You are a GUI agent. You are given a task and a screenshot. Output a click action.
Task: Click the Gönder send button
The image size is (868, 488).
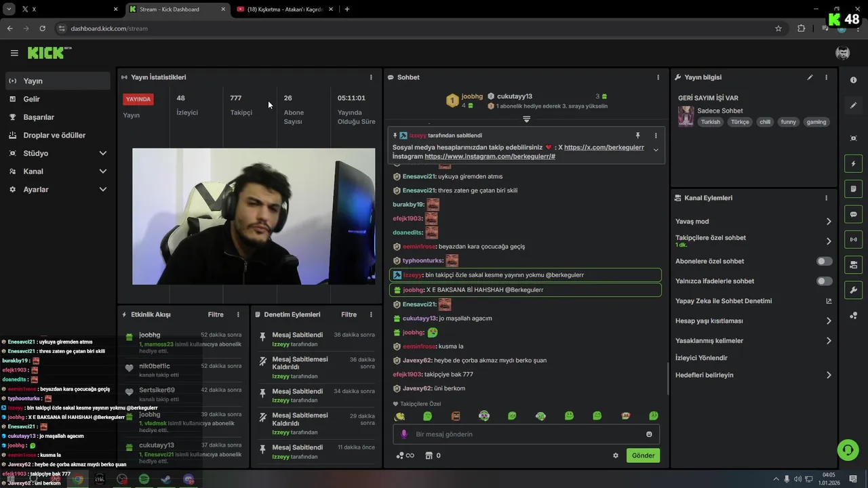click(643, 455)
